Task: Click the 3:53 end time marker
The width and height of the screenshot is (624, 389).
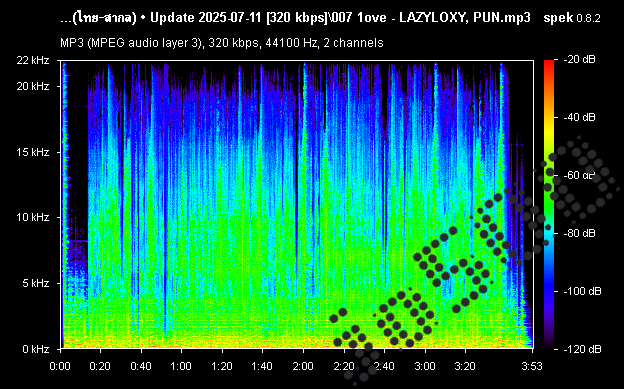Action: click(532, 366)
